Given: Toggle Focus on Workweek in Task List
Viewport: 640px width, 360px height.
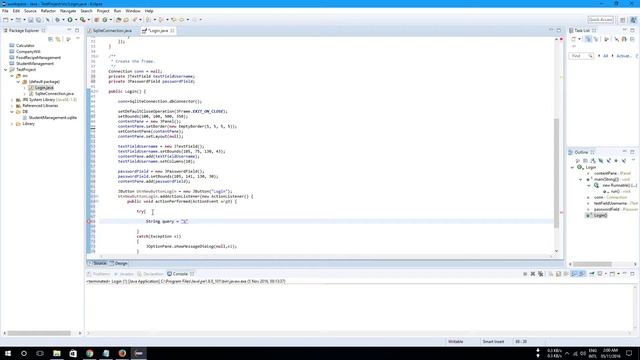Looking at the screenshot, I should pyautogui.click(x=607, y=39).
